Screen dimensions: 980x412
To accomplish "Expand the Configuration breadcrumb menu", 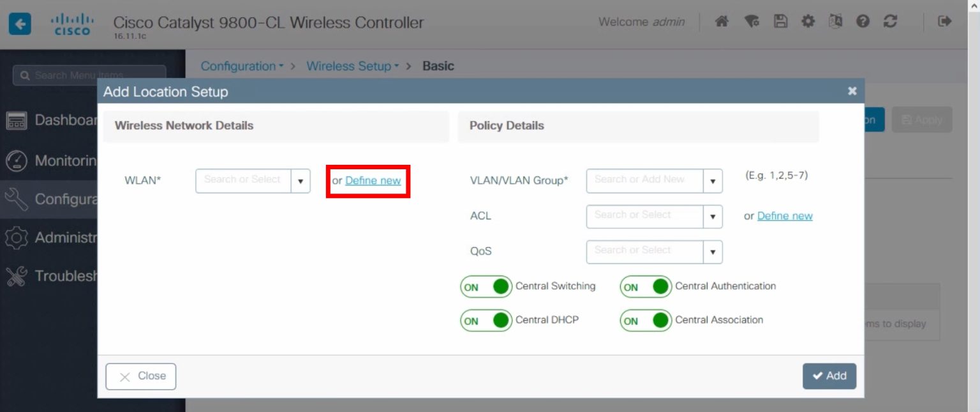I will (x=242, y=66).
